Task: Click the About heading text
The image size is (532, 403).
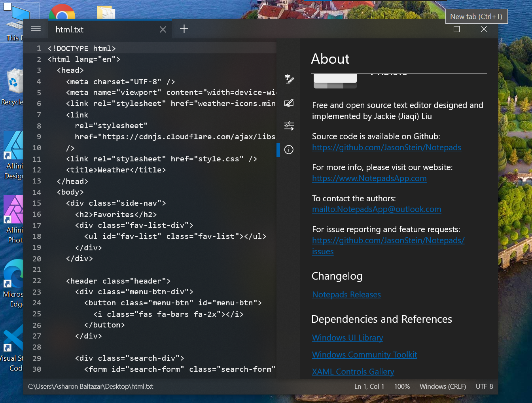Action: click(330, 59)
